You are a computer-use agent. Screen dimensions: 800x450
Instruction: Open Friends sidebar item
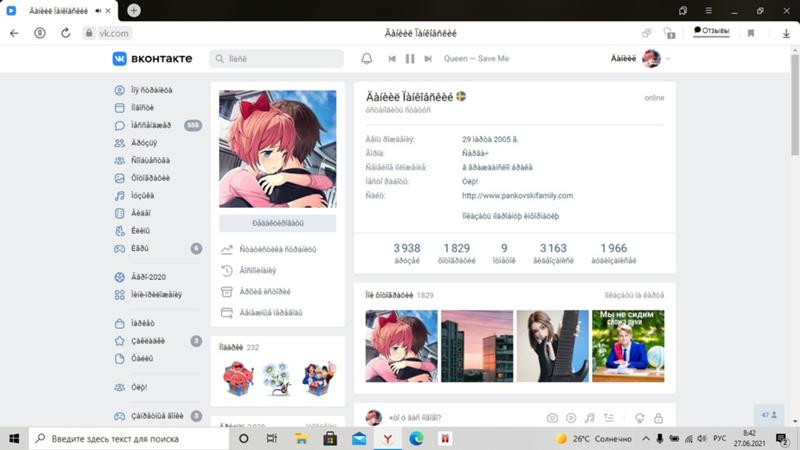[x=137, y=143]
